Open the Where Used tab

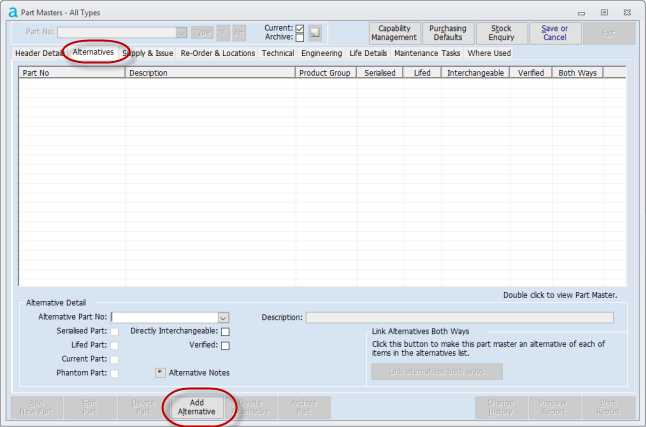click(x=489, y=53)
